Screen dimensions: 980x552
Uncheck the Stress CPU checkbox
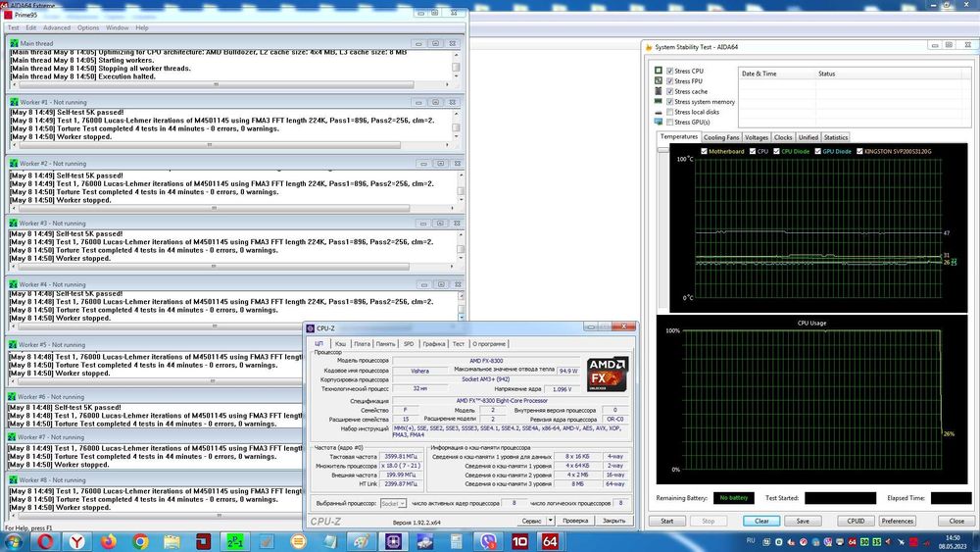point(669,72)
